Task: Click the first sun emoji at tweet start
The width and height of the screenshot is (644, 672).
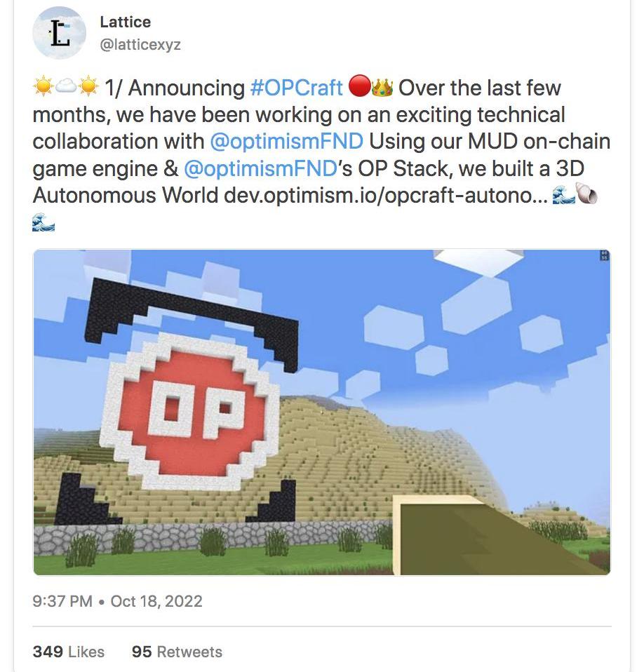Action: coord(43,86)
